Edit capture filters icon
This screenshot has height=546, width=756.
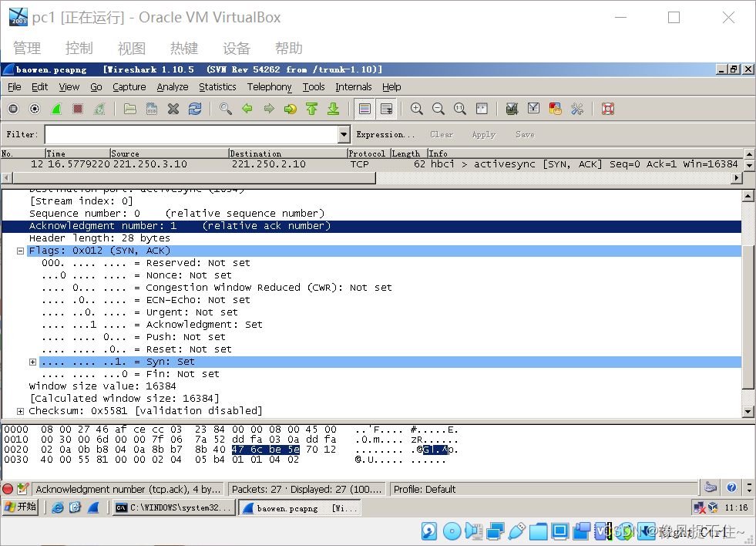(512, 109)
